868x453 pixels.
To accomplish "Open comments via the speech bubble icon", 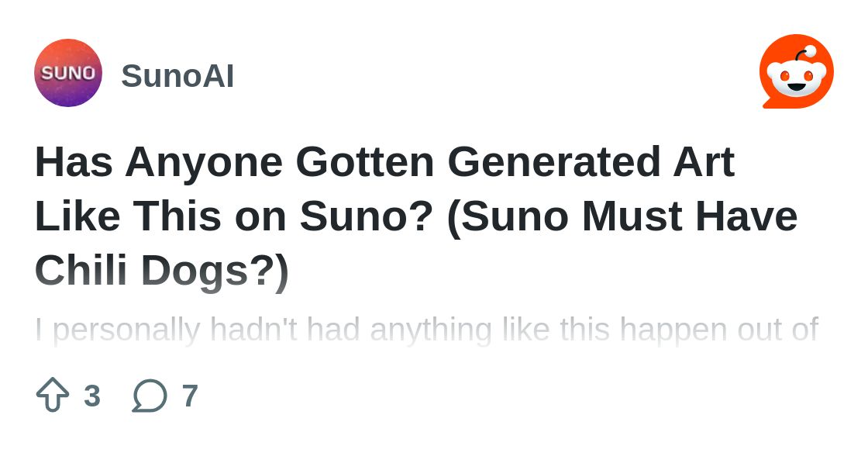I will (150, 396).
